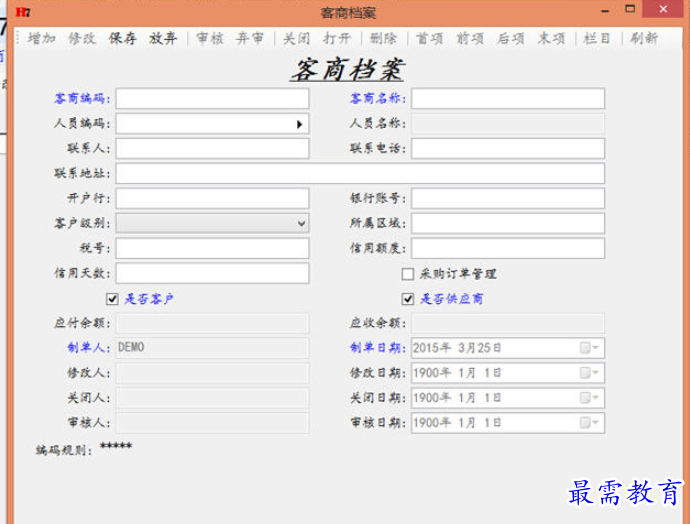
Task: Click the 删除 toolbar button
Action: coord(383,39)
